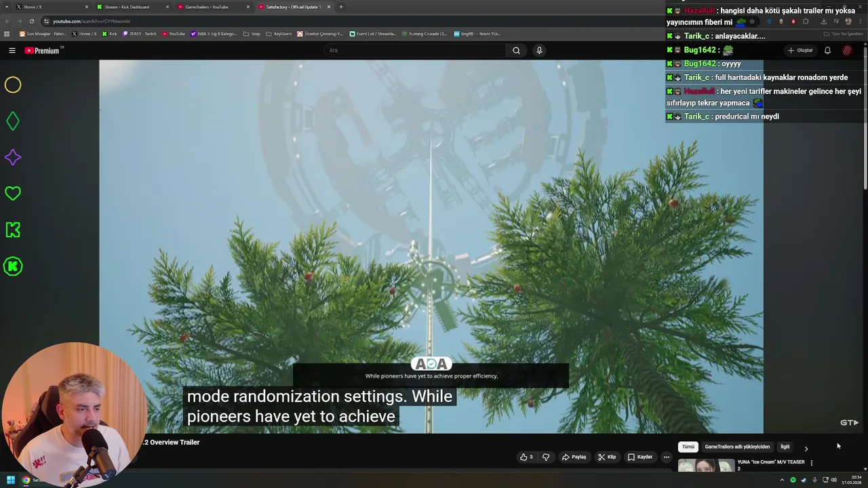Go back in browser history
The height and width of the screenshot is (488, 868).
click(x=7, y=21)
